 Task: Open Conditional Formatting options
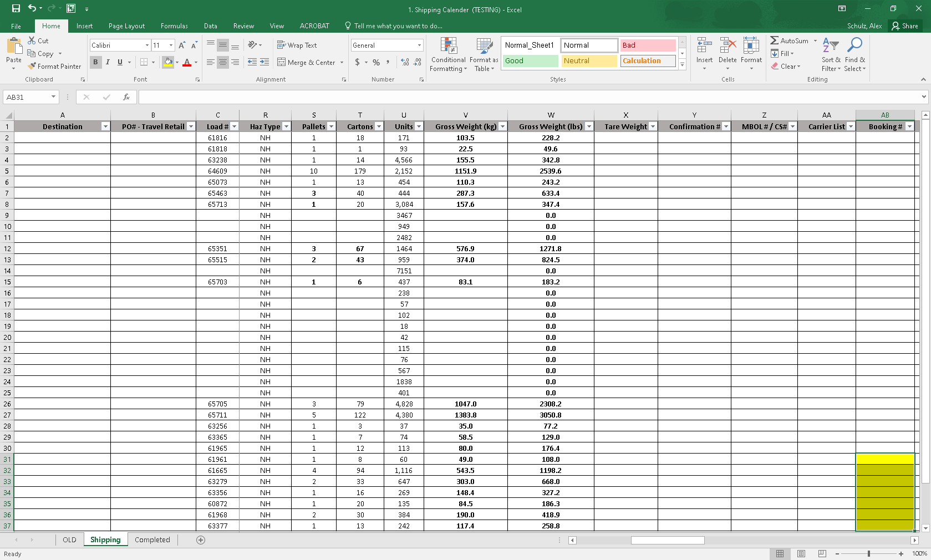pos(447,54)
